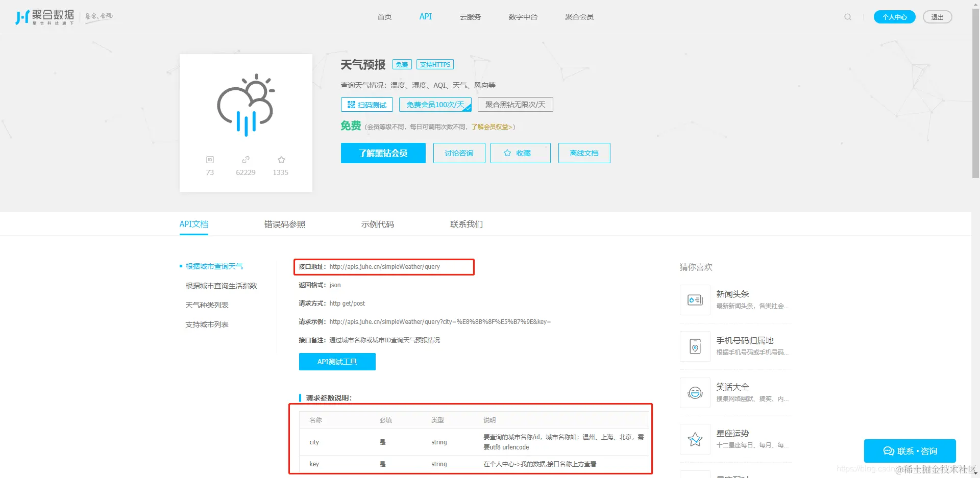The height and width of the screenshot is (478, 980).
Task: Click the 扫码测试 button
Action: point(367,105)
